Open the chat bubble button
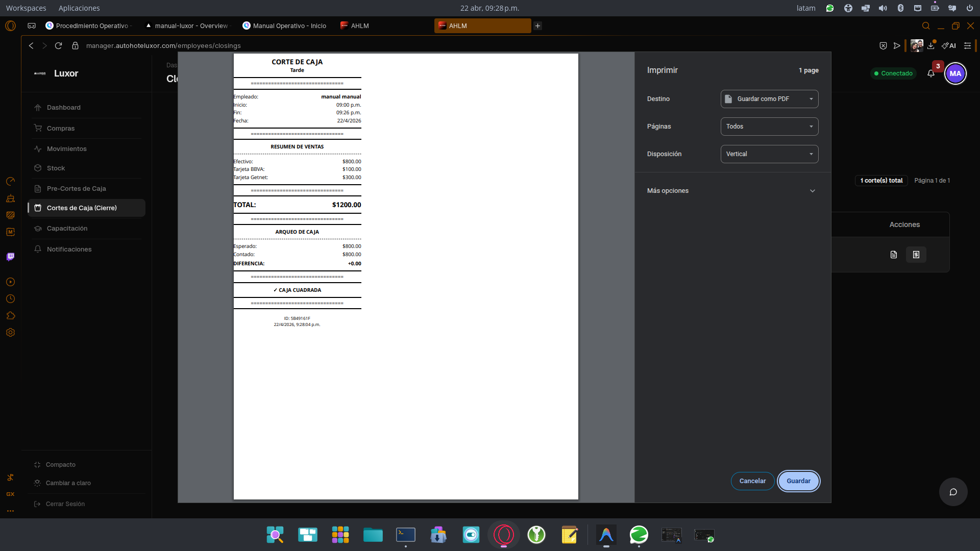Image resolution: width=980 pixels, height=551 pixels. [953, 492]
